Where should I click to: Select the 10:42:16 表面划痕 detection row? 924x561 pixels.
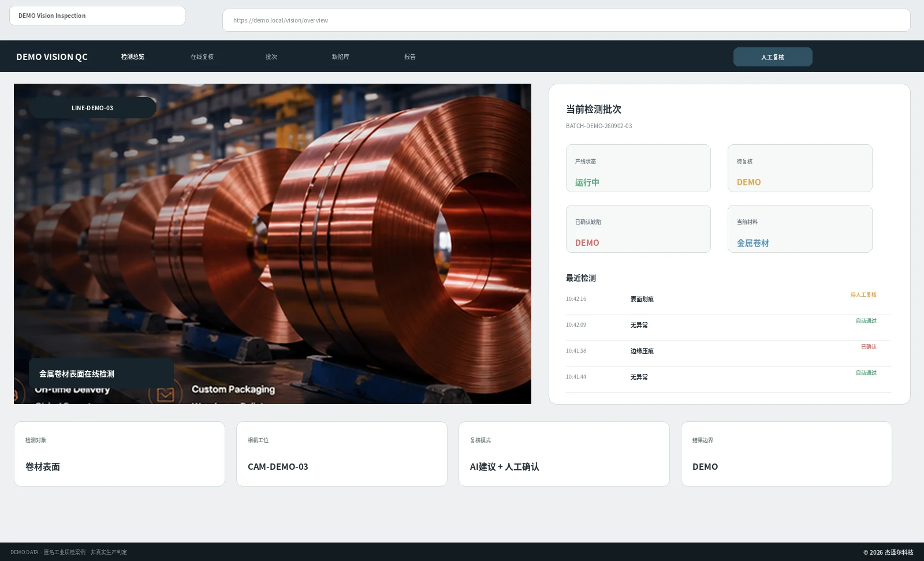(728, 302)
